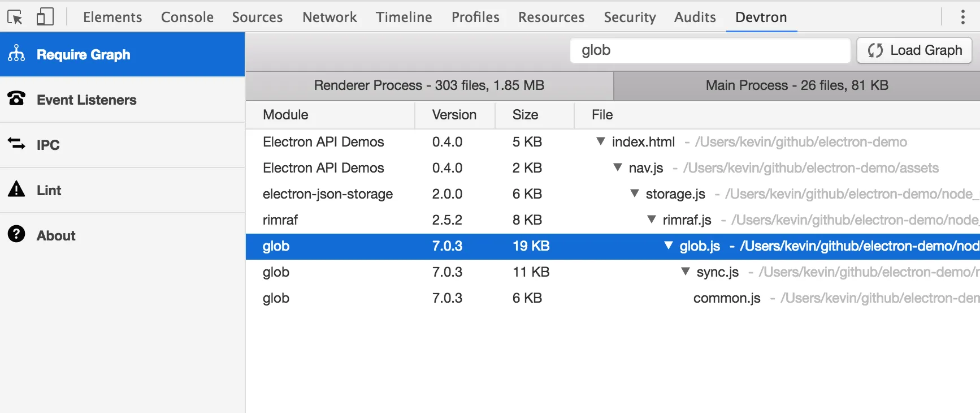Click the About question mark icon

click(16, 234)
